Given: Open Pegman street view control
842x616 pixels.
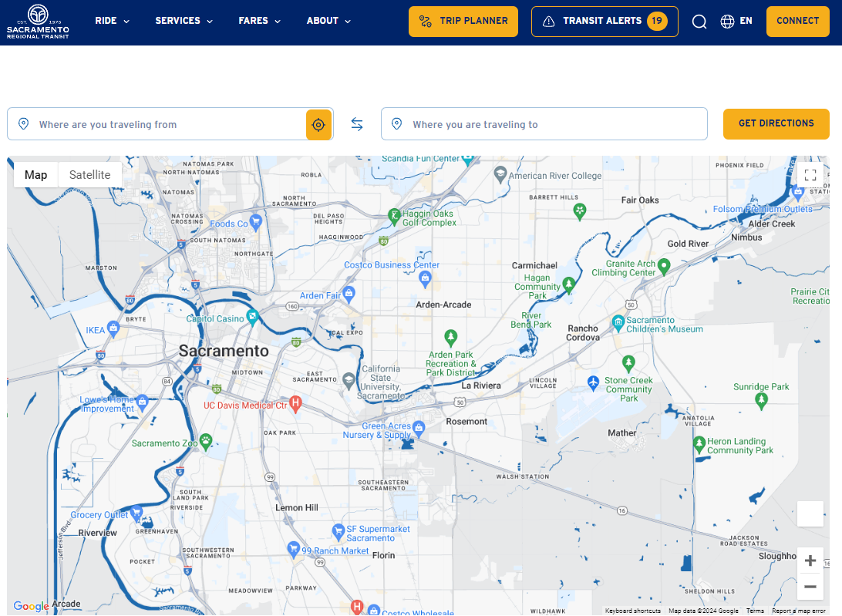Looking at the screenshot, I should [810, 514].
